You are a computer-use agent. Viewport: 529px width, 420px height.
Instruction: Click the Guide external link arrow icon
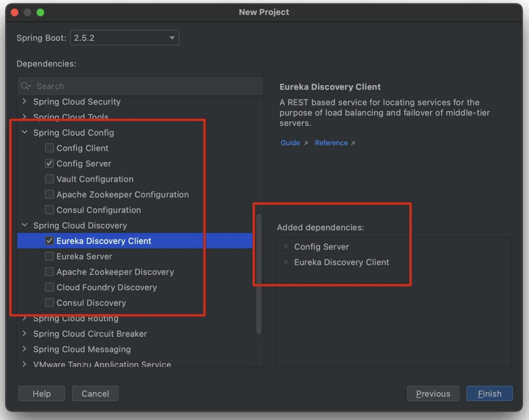(x=306, y=143)
